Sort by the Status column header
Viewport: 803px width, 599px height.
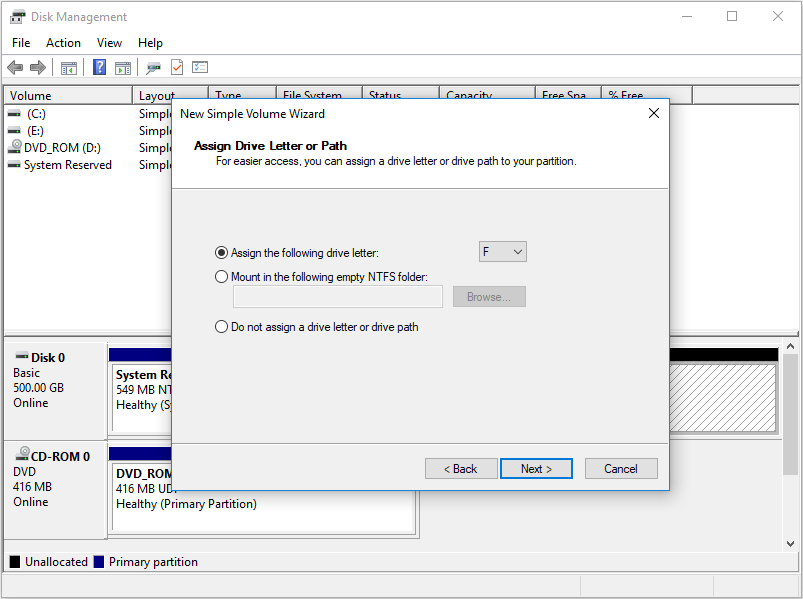400,93
